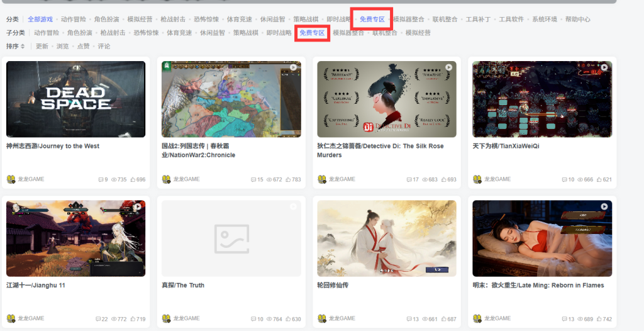Screen dimensions: 644x331
Task: Click 龙龙GAME avatar on 真探/The Truth card
Action: [166, 318]
